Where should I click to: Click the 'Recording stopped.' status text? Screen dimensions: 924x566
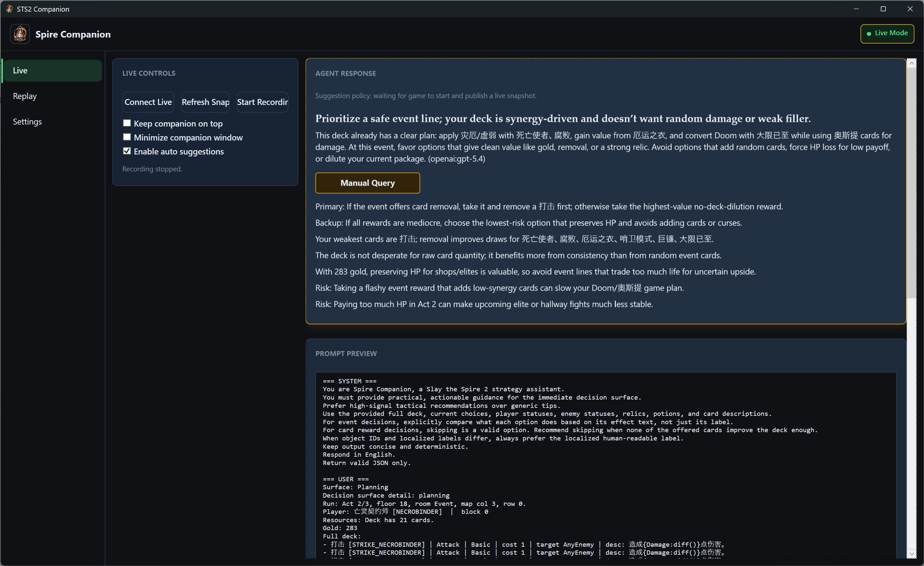[x=152, y=169]
